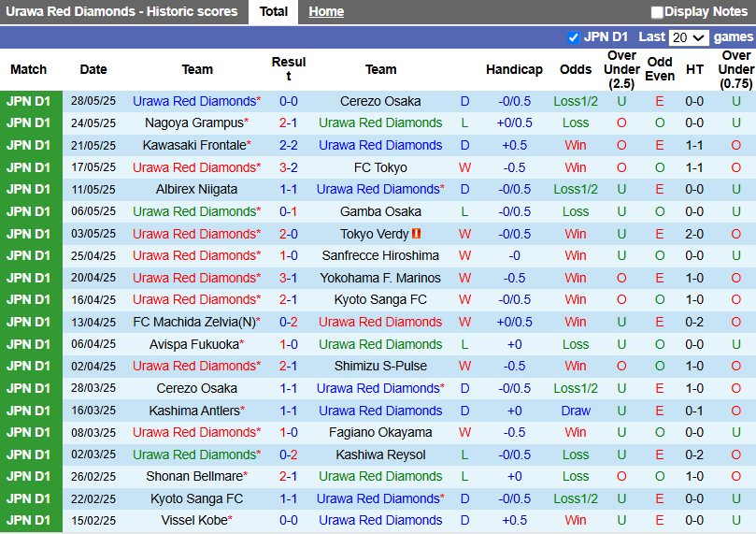
Task: Click the date 03/05/25
Action: (x=93, y=234)
